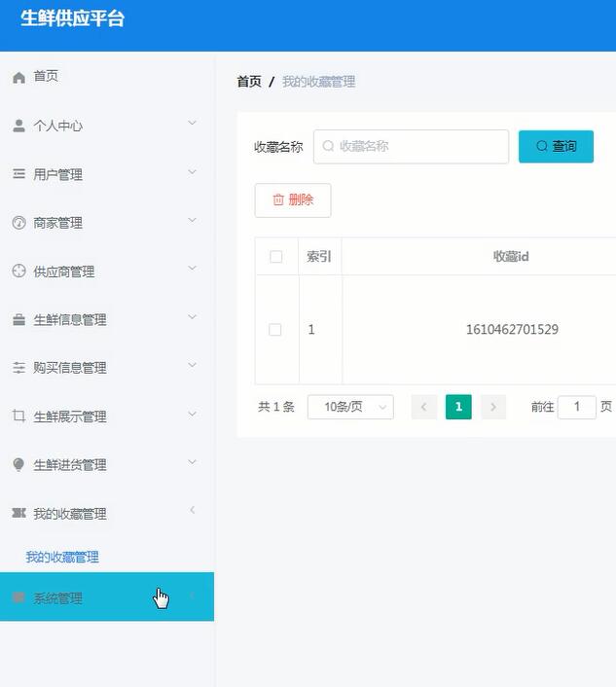Click the sliders icon for 购买信息管理
Image resolution: width=616 pixels, height=687 pixels.
(18, 368)
